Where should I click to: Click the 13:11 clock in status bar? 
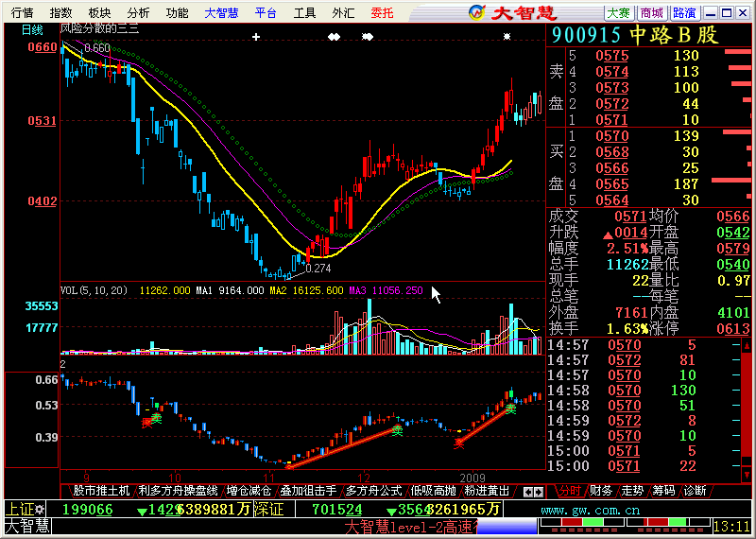click(731, 526)
